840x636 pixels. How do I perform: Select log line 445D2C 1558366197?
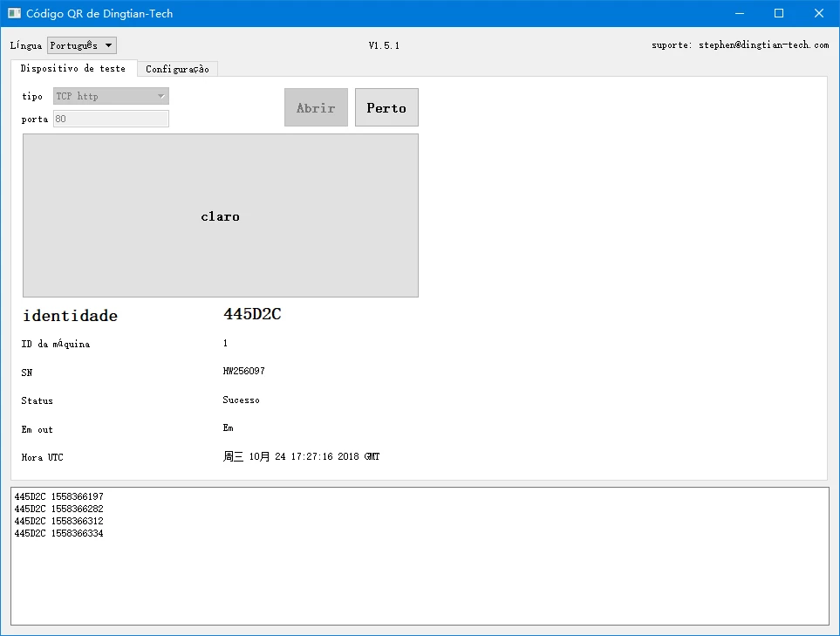[59, 496]
